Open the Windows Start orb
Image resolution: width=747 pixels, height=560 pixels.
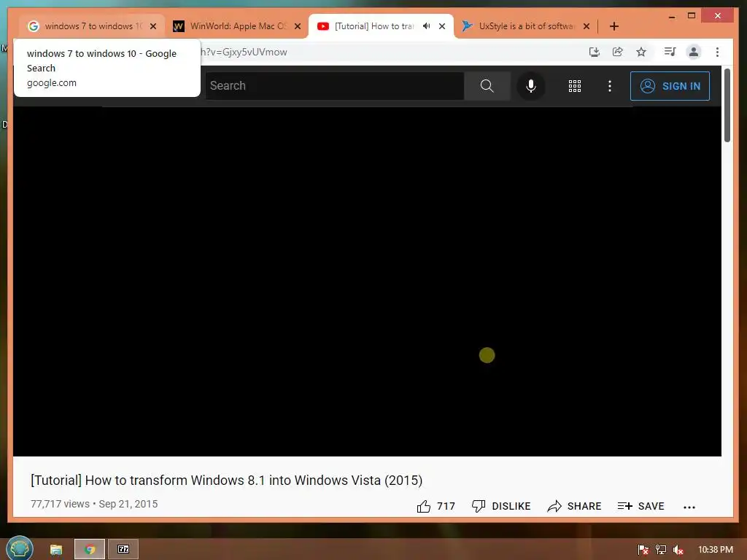(x=20, y=548)
